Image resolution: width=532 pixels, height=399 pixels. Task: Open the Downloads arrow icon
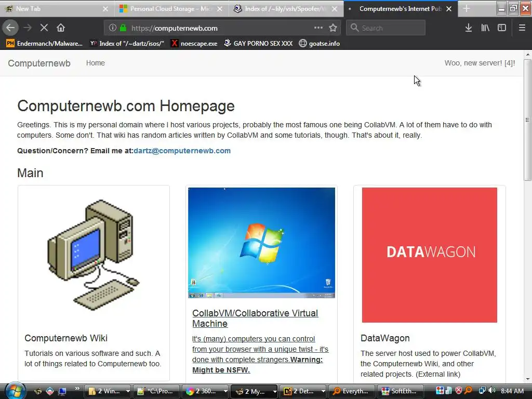coord(469,28)
